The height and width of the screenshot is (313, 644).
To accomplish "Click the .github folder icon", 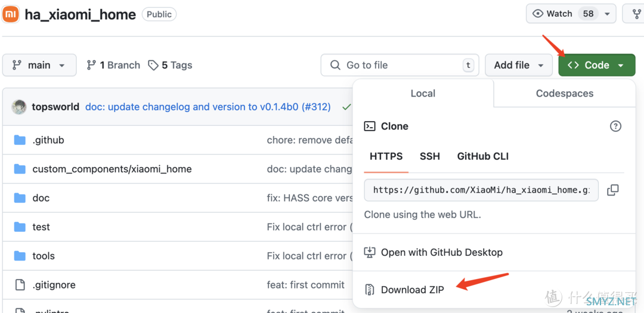I will coord(20,140).
